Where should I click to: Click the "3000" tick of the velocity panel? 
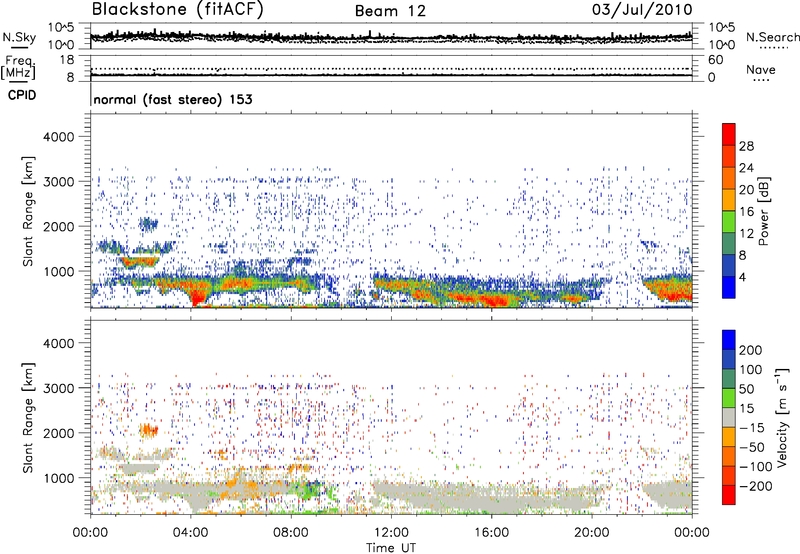pyautogui.click(x=59, y=388)
